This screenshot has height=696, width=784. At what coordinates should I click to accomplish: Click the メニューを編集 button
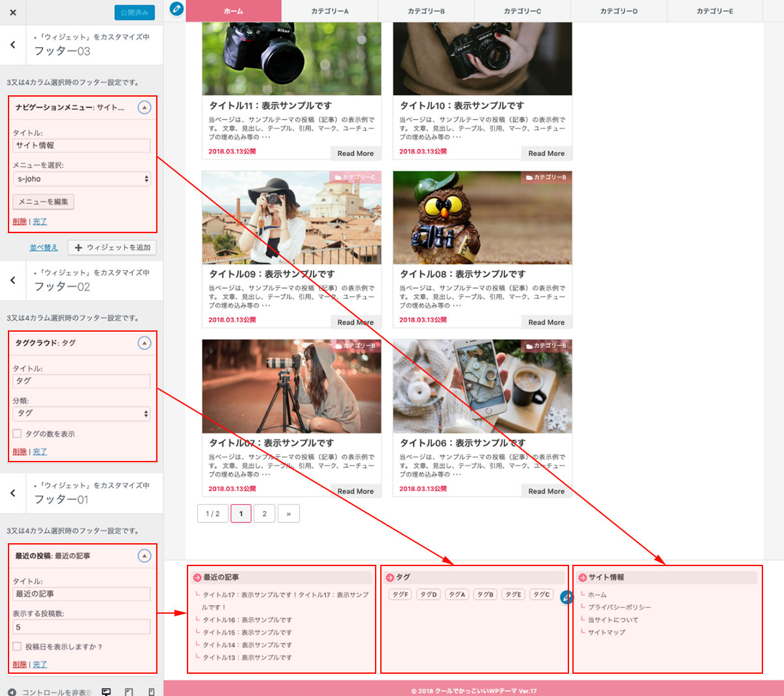pyautogui.click(x=43, y=202)
